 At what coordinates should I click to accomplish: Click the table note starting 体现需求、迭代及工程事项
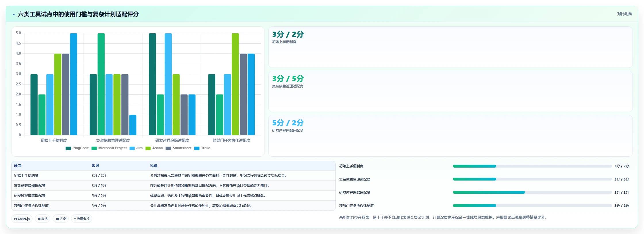click(208, 196)
